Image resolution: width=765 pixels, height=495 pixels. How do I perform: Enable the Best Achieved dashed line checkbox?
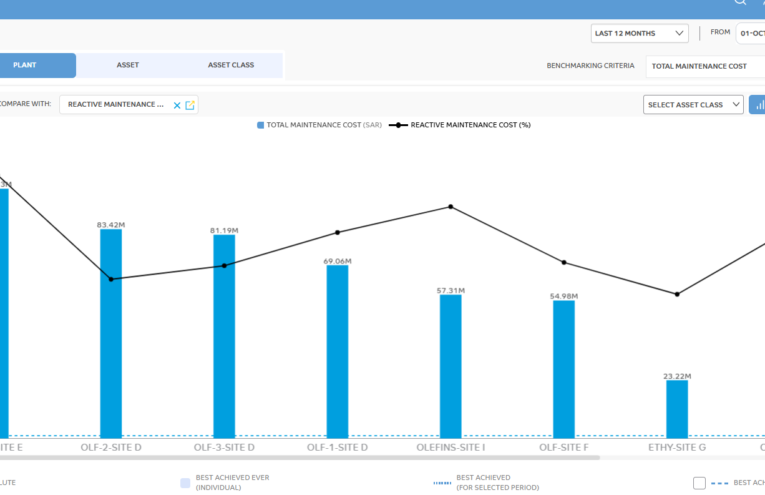coord(699,483)
